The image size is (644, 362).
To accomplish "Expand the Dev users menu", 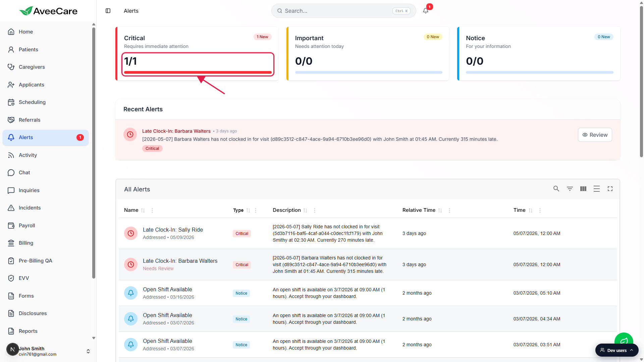I will (x=617, y=350).
